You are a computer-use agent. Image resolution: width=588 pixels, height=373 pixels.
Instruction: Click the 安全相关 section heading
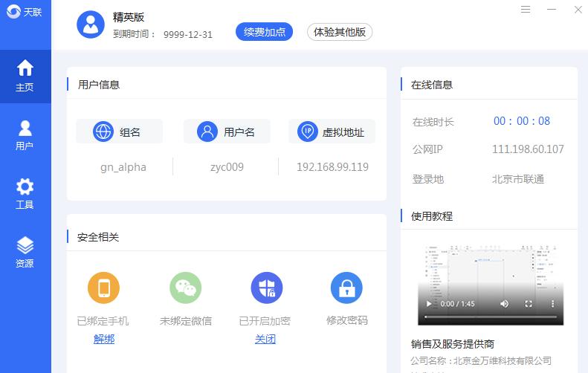[98, 237]
